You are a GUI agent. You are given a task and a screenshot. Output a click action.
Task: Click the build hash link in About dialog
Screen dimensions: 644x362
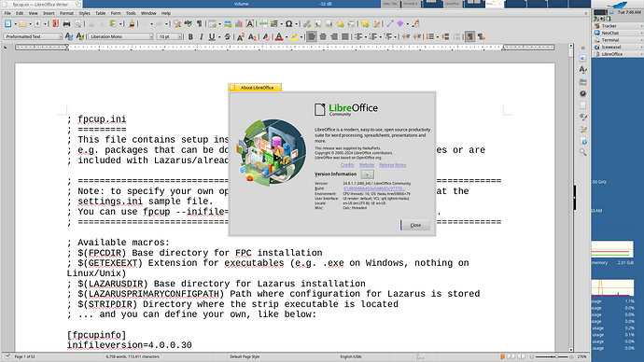pyautogui.click(x=373, y=188)
